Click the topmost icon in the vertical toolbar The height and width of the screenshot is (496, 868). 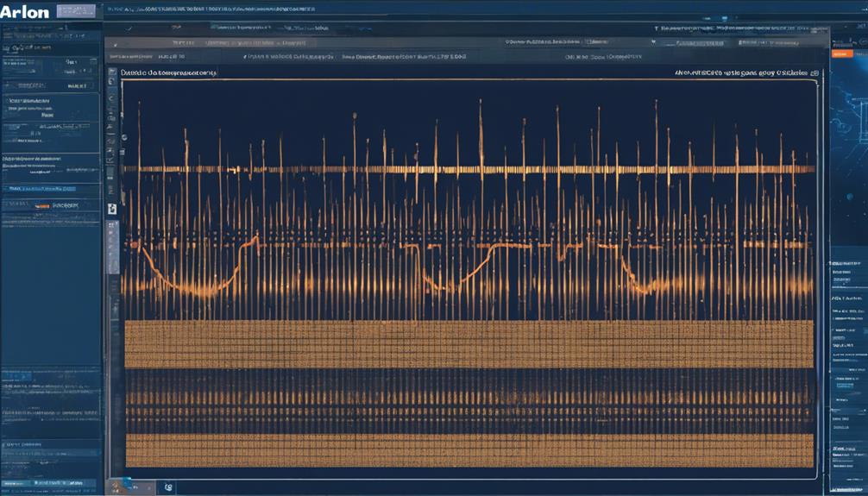[x=112, y=72]
